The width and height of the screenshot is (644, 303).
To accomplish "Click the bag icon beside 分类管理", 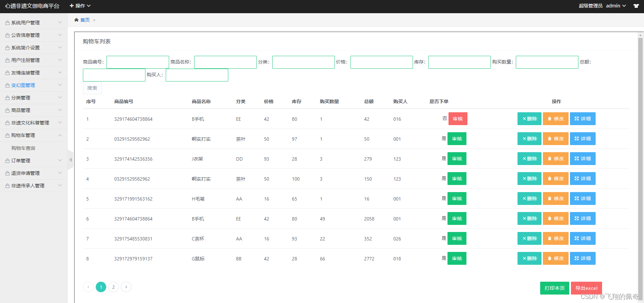I will (7, 98).
